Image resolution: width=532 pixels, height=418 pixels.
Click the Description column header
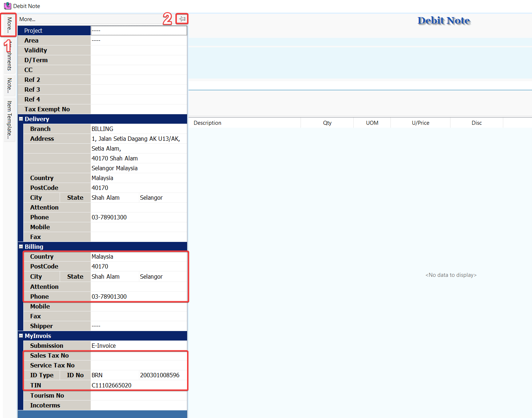(x=207, y=123)
